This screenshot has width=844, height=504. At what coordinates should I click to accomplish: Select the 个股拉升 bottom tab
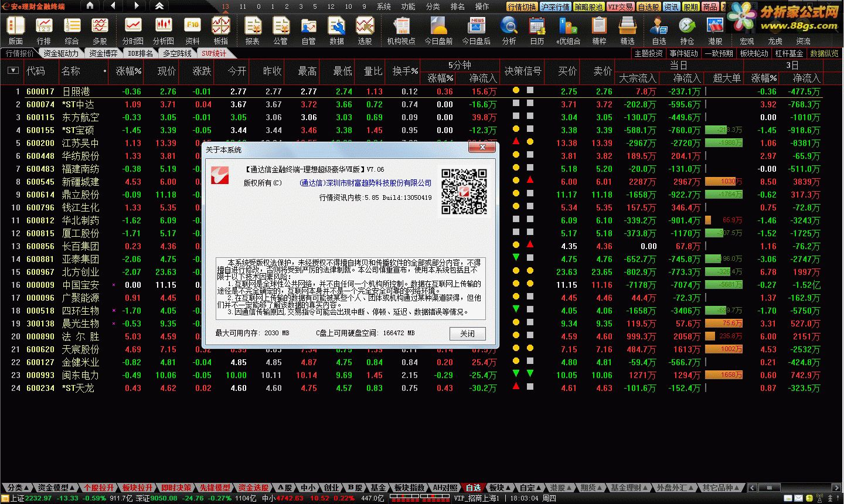pos(98,488)
